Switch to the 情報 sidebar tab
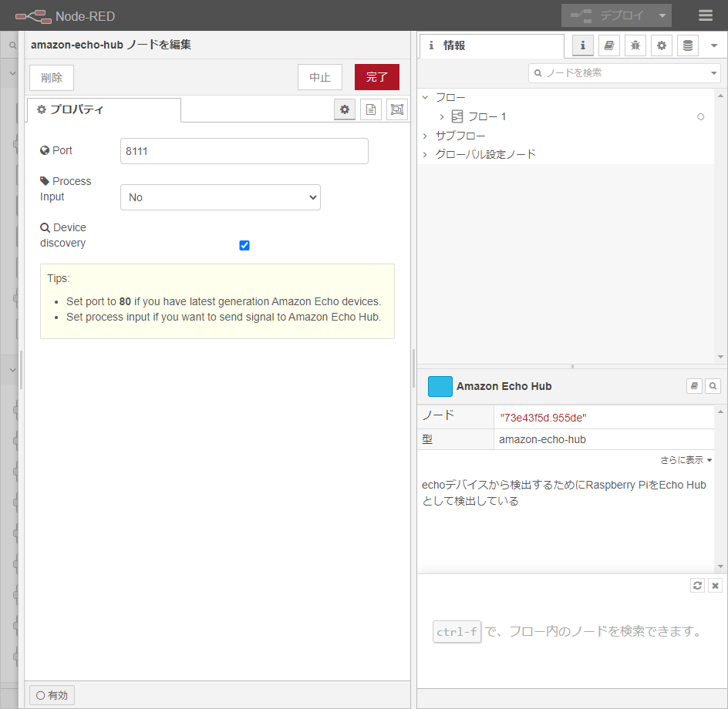The height and width of the screenshot is (709, 728). click(x=491, y=45)
